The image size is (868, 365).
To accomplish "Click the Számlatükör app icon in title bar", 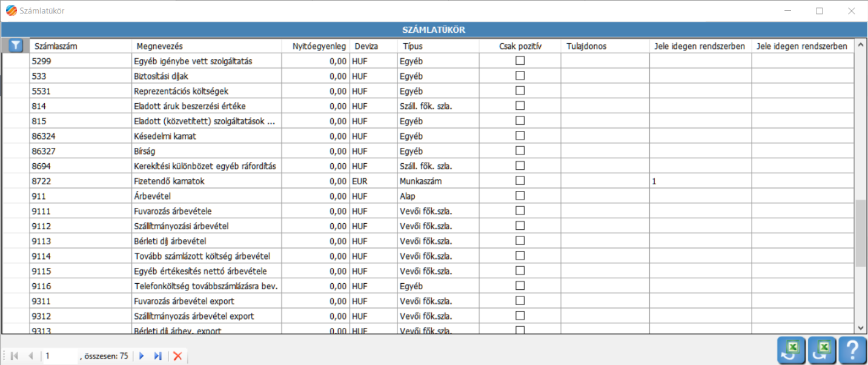I will tap(11, 10).
